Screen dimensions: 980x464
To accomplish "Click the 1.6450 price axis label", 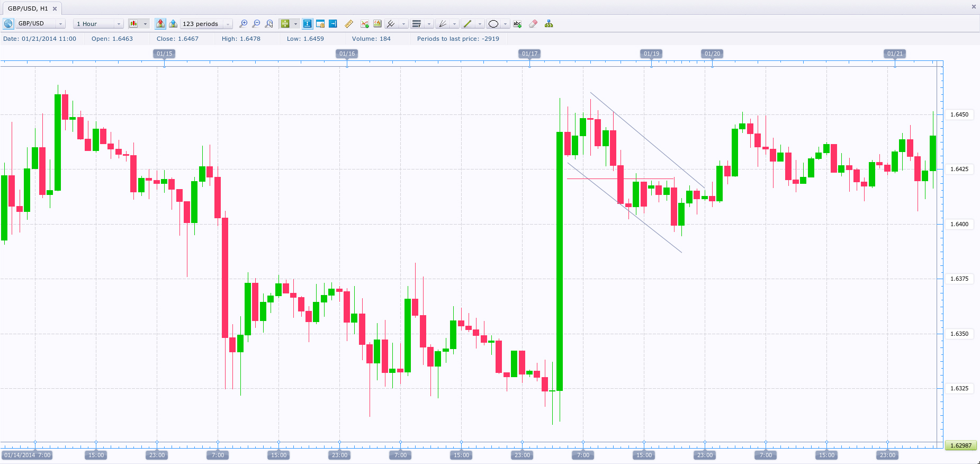I will tap(959, 114).
